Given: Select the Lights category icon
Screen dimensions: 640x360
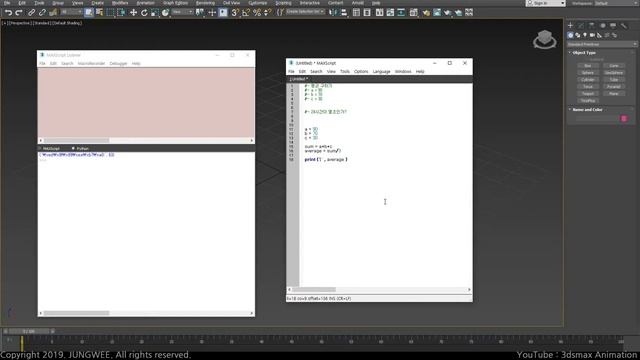Looking at the screenshot, I should [x=585, y=35].
